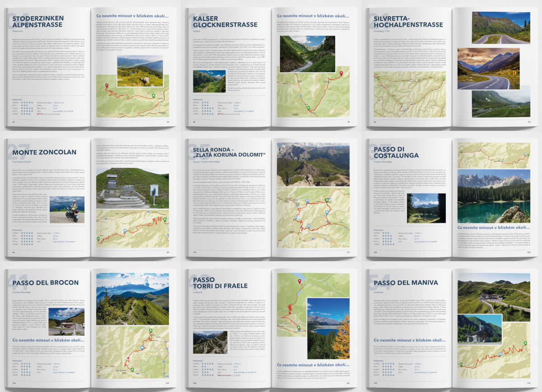Click "Co nesmíte minout" heading in Kalser Glocknerstrasse spread
The image size is (542, 392).
(313, 17)
